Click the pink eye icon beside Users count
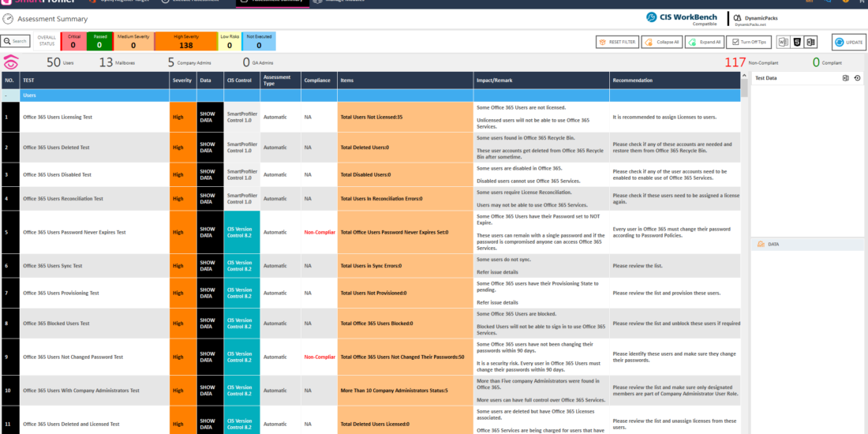This screenshot has width=868, height=434. point(11,62)
